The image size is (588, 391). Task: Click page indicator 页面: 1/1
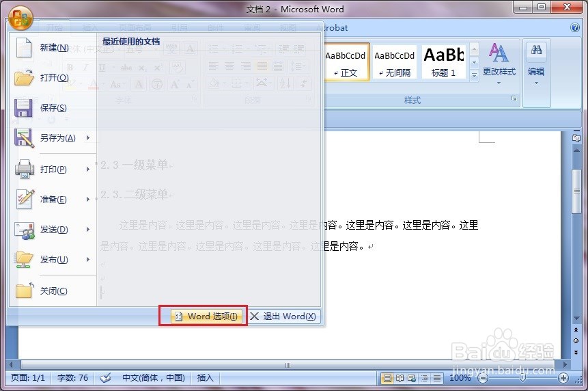[28, 378]
